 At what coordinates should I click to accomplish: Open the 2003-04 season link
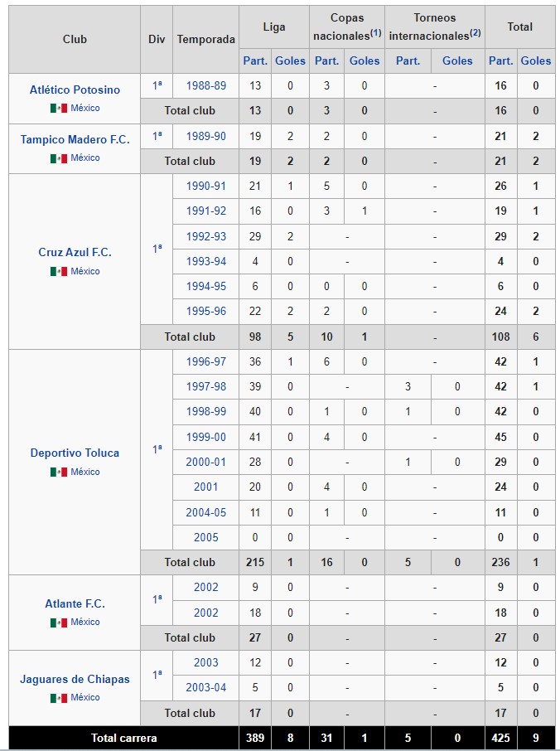pyautogui.click(x=205, y=688)
